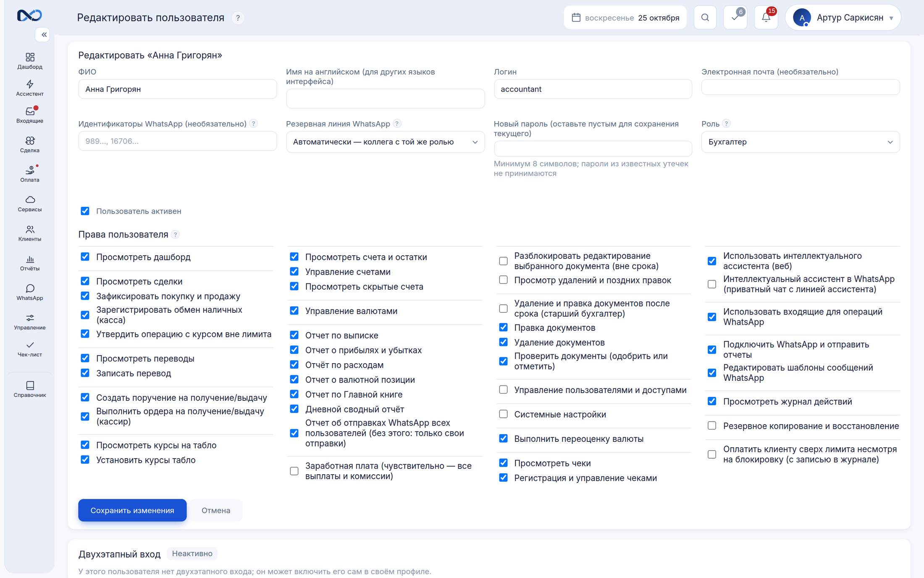Screen dimensions: 924x578
Task: Click the Новый пароль field
Action: tap(593, 148)
